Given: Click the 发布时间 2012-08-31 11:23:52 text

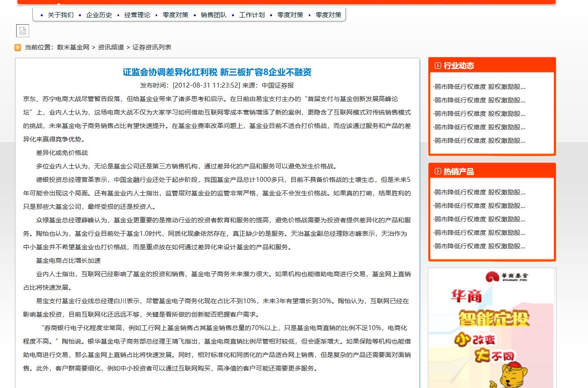Looking at the screenshot, I should coord(190,85).
